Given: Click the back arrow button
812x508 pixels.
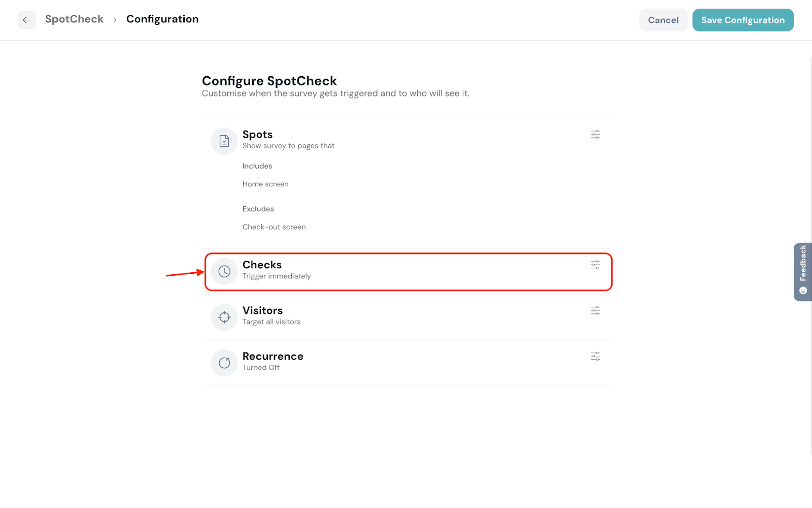Looking at the screenshot, I should 27,20.
